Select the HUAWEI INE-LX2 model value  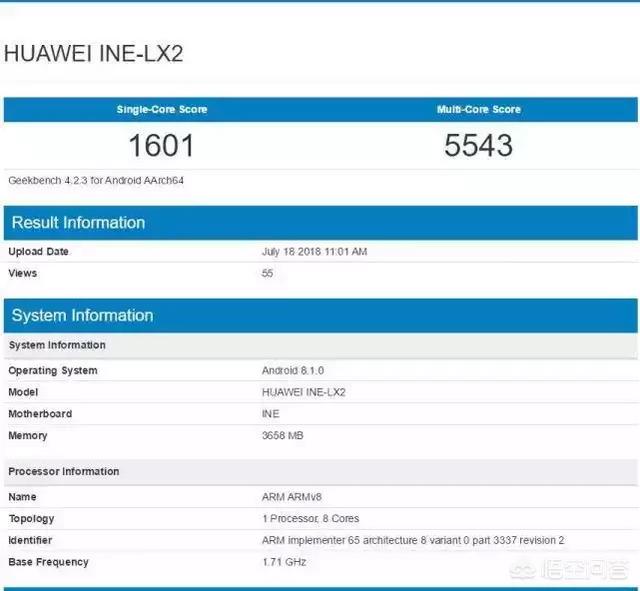(304, 392)
